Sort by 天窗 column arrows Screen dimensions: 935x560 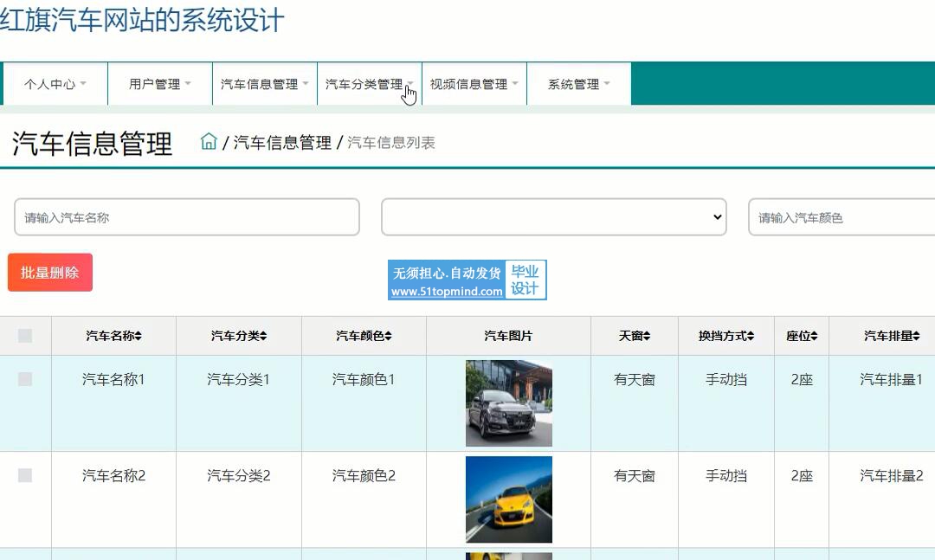(647, 337)
